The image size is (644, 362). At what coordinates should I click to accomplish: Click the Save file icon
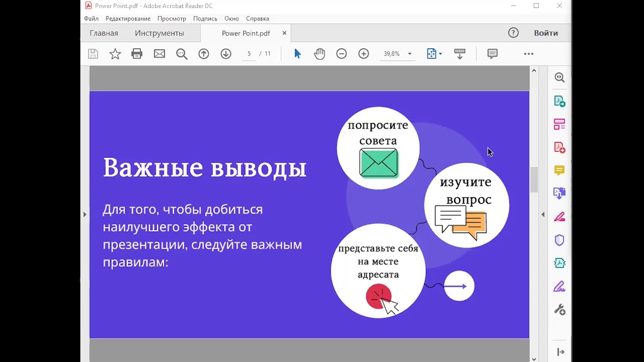pos(93,54)
